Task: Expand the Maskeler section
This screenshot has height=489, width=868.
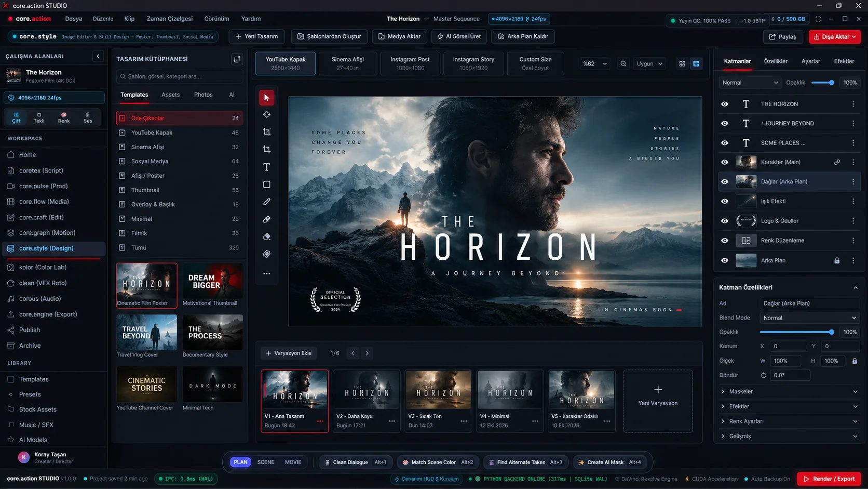Action: pyautogui.click(x=789, y=391)
